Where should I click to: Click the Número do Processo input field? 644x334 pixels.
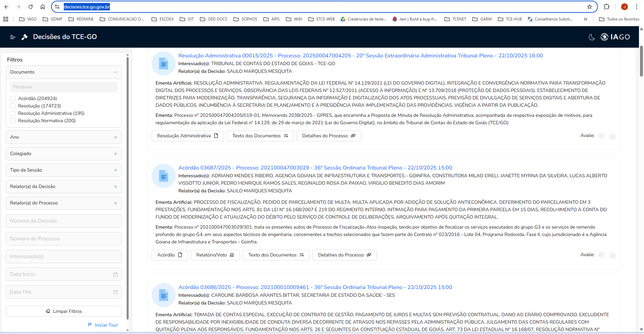click(x=64, y=239)
